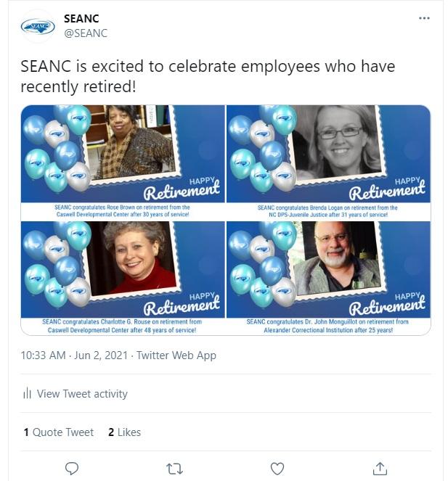This screenshot has height=481, width=448.
Task: View the 2 Likes list
Action: click(x=124, y=432)
